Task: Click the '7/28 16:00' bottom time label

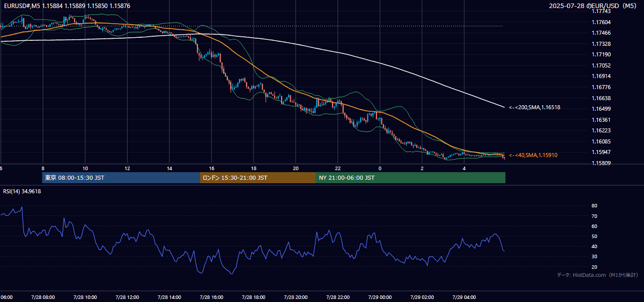Action: [x=212, y=297]
